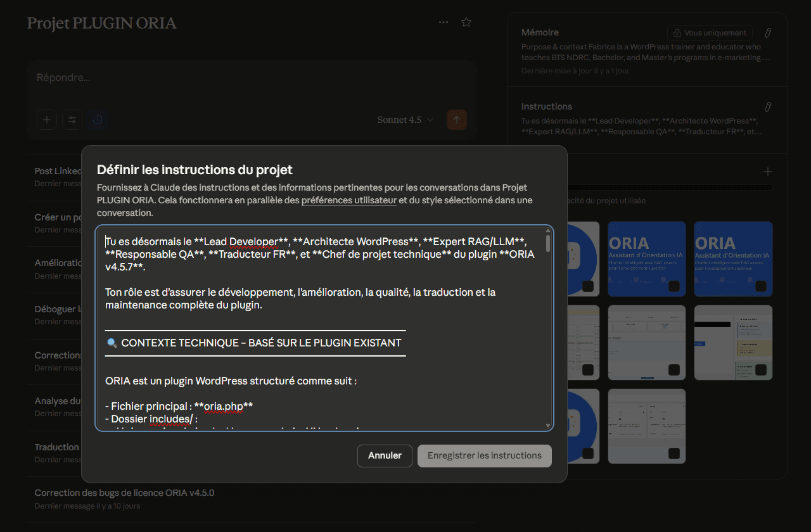Open the préférences utilisateur link
This screenshot has height=532, width=811.
pyautogui.click(x=348, y=200)
